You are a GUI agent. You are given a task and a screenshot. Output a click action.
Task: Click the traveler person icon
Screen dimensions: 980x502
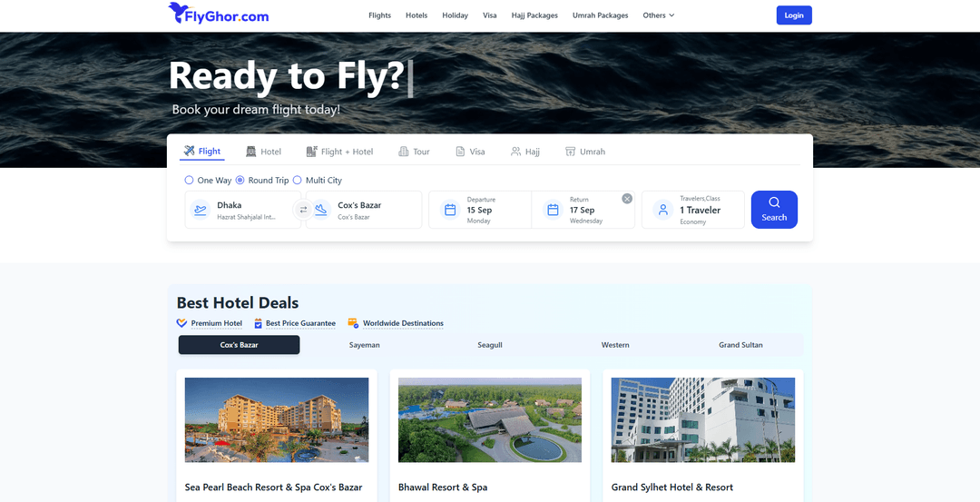(x=663, y=210)
